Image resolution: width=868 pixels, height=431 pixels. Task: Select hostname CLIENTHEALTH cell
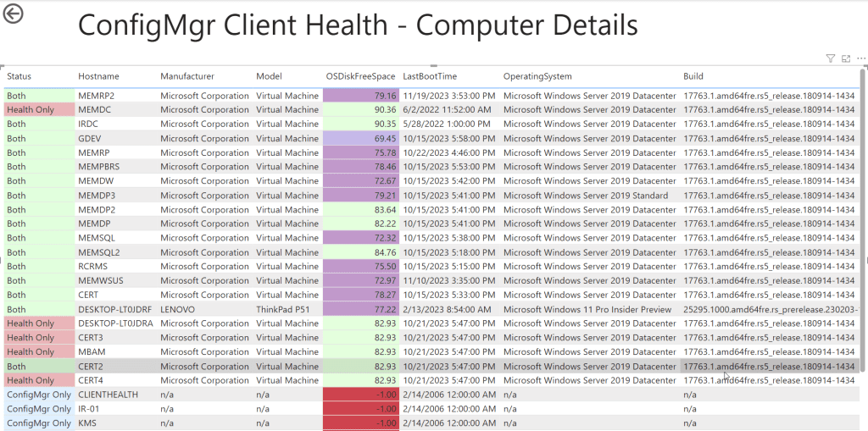[116, 395]
